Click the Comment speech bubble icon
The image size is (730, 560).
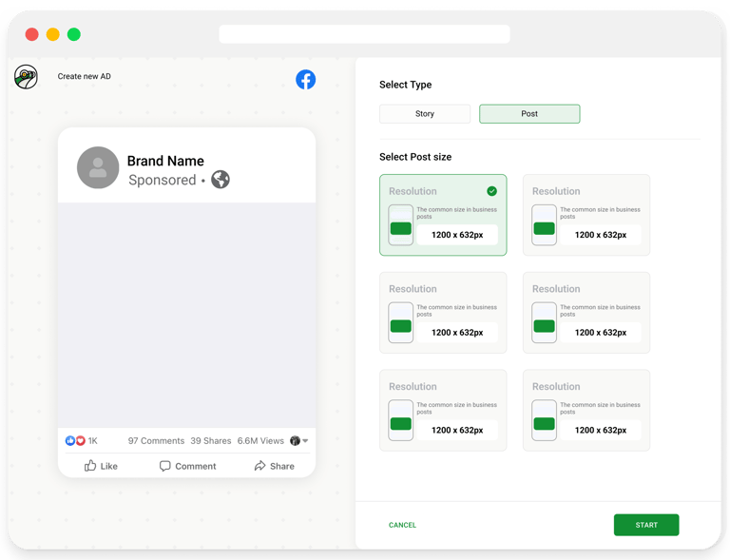click(x=164, y=466)
